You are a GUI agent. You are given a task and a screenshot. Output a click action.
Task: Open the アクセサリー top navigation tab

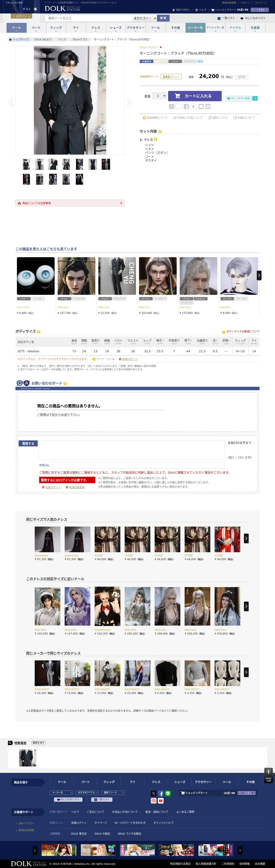[x=136, y=28]
